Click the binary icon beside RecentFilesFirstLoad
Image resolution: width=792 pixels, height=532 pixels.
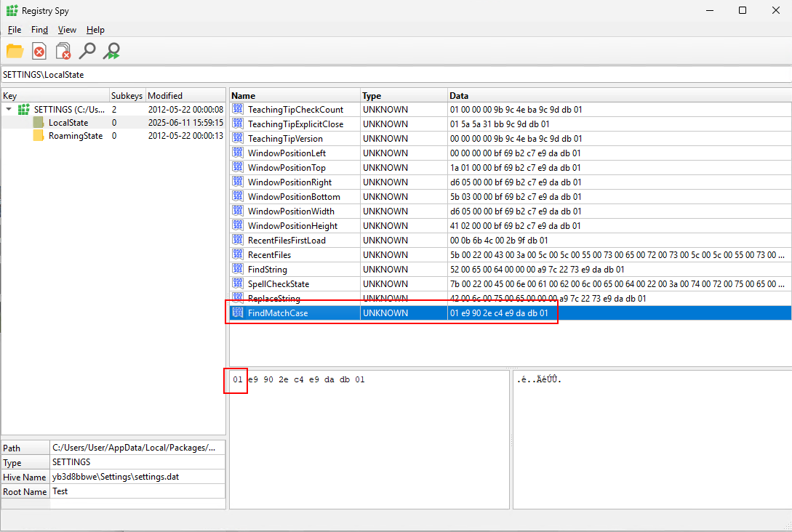coord(238,240)
